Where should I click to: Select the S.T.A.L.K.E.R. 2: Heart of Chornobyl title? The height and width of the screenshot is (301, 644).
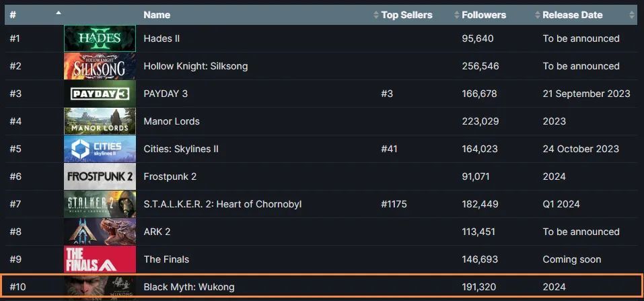click(223, 204)
